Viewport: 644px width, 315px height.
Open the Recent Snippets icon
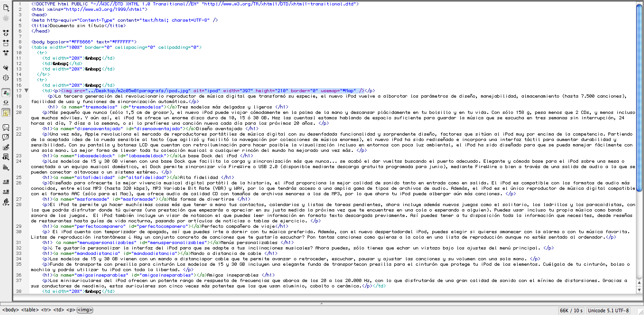click(x=6, y=157)
